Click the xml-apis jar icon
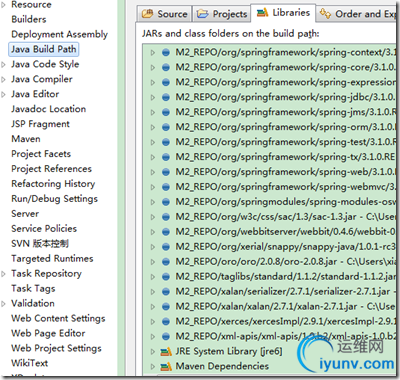 pos(166,336)
